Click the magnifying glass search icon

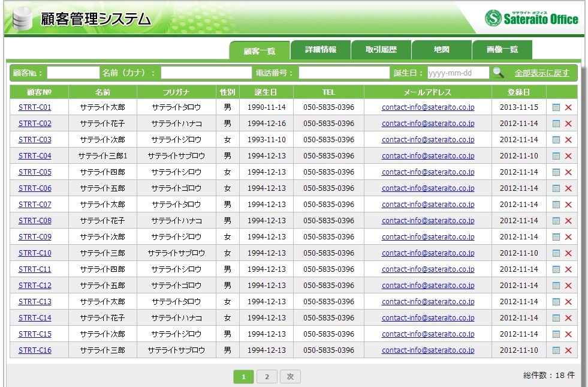(498, 73)
